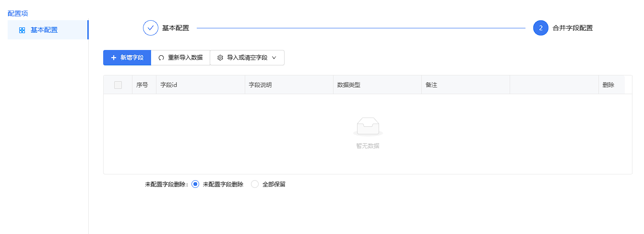Click the plus icon in 新增字段
Screen dimensions: 644x234
(114, 58)
